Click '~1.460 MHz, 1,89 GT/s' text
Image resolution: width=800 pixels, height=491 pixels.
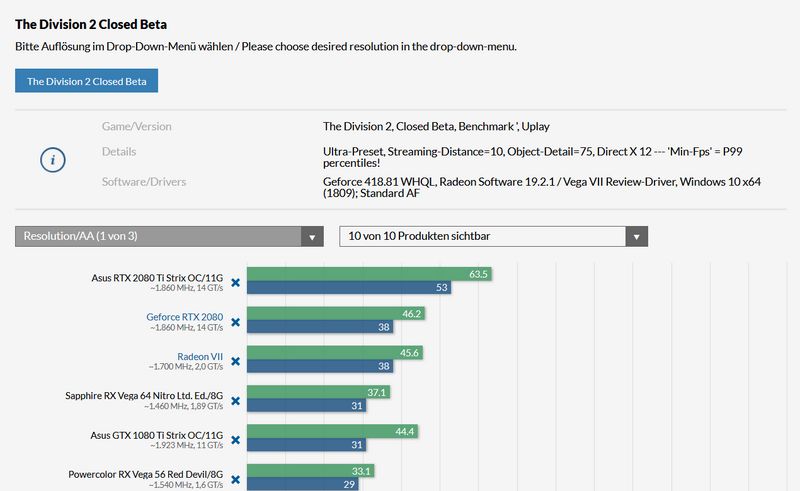click(x=183, y=406)
